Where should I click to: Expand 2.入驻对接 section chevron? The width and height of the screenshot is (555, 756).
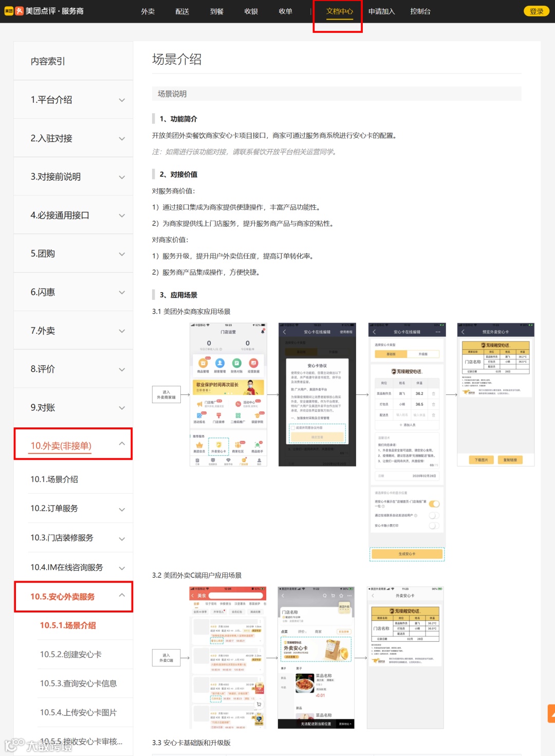[x=122, y=138]
